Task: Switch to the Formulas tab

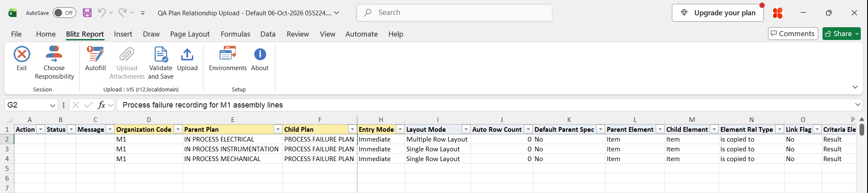Action: click(235, 34)
